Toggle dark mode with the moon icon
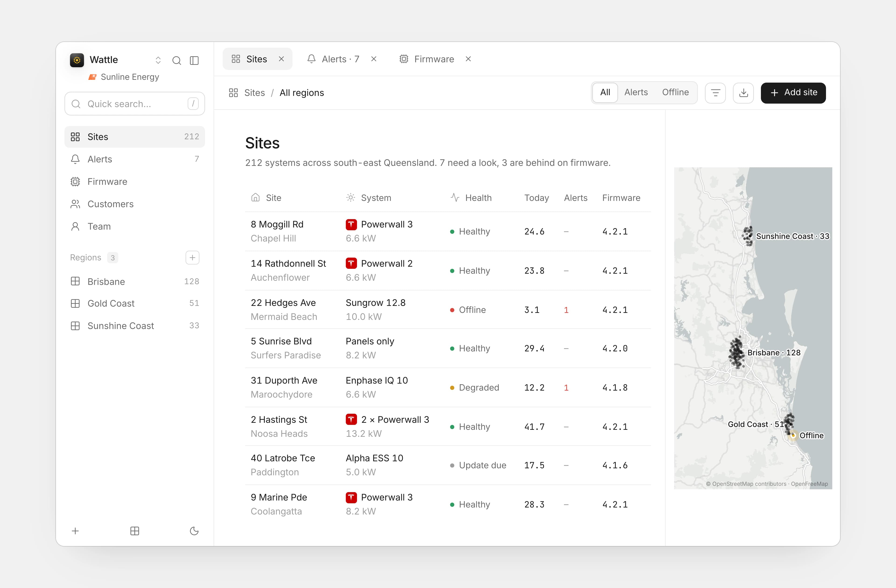Viewport: 896px width, 588px height. pyautogui.click(x=194, y=531)
